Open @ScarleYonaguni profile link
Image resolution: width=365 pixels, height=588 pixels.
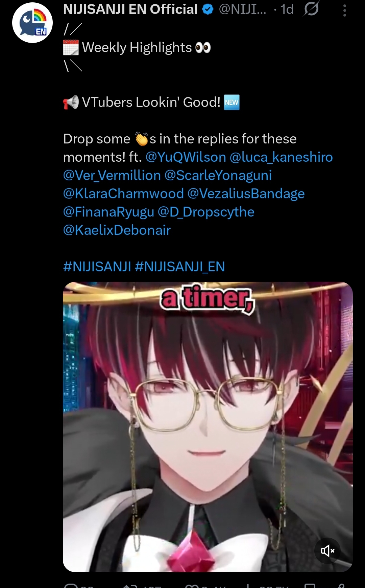point(218,175)
